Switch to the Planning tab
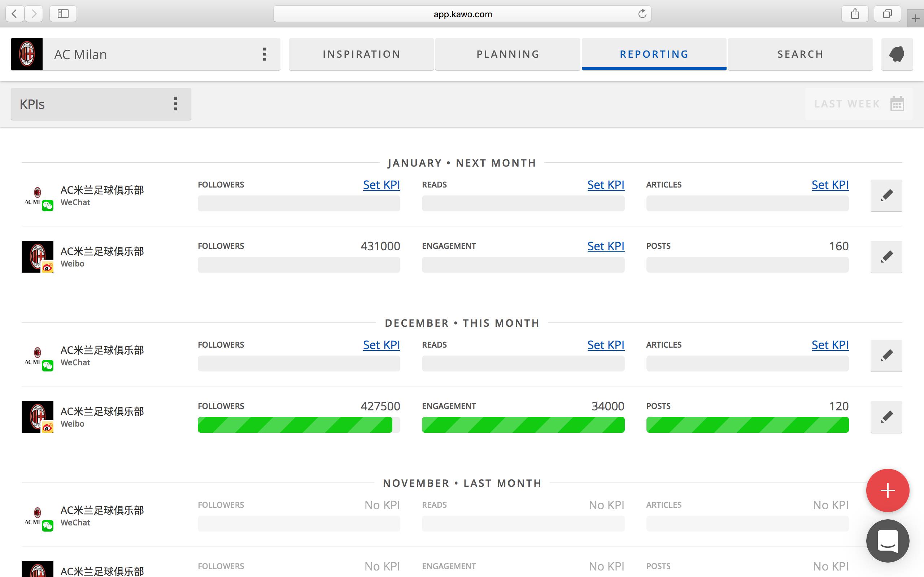 point(507,54)
